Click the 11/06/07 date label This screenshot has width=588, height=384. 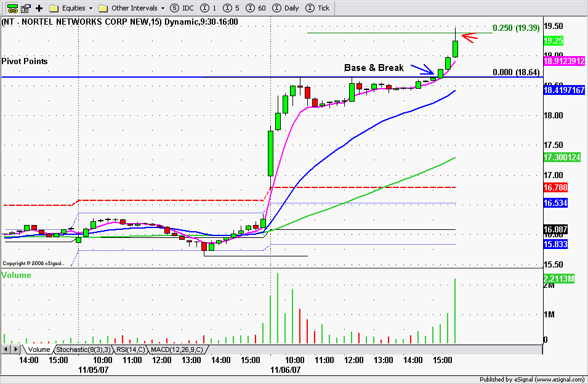tap(285, 370)
